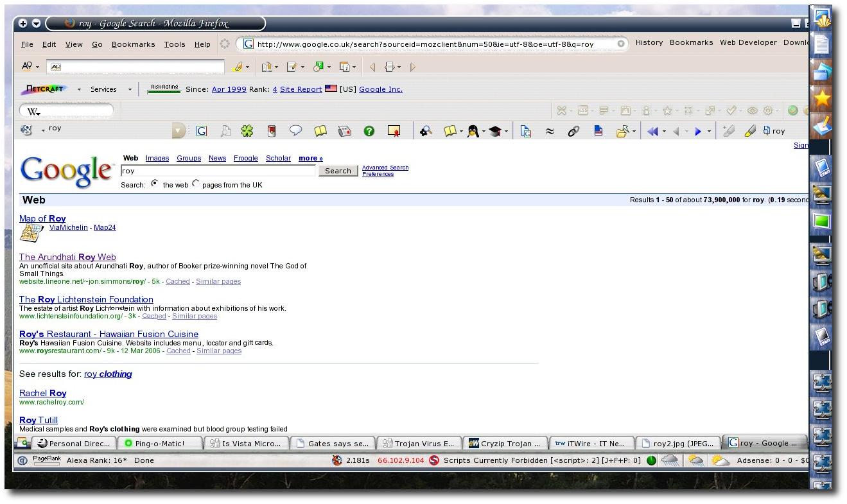Click the Tux penguin Linux search icon
847x504 pixels.
pos(473,131)
